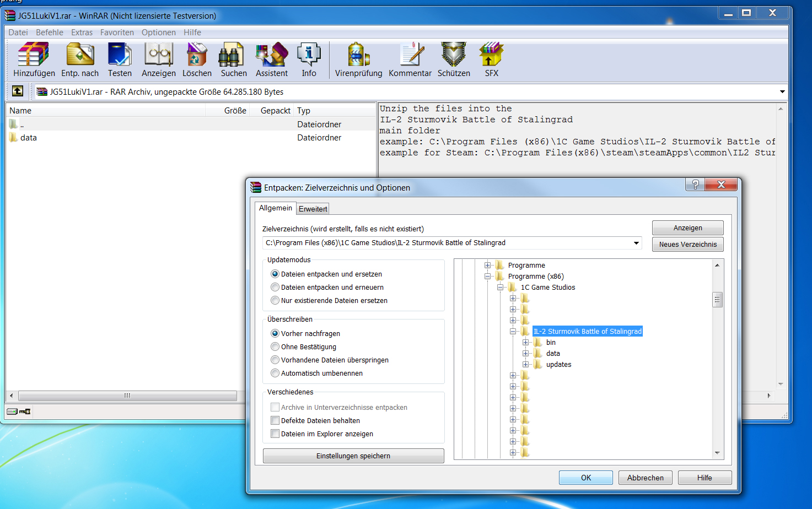Enable 'Defekte Dateien behalten' checkbox
This screenshot has width=812, height=509.
(x=275, y=420)
